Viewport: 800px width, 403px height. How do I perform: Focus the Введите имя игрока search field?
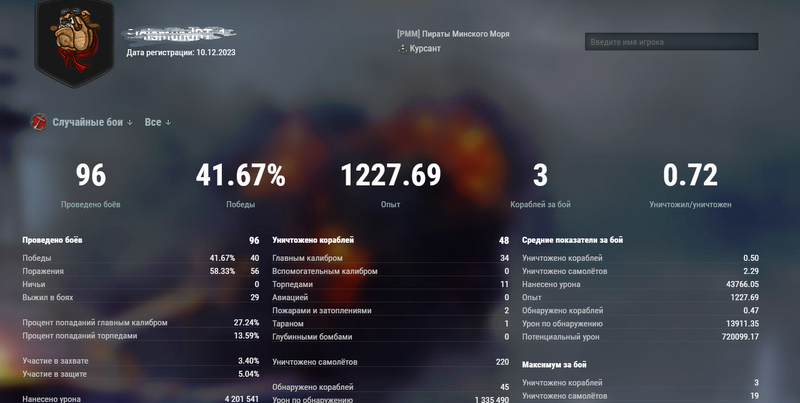coord(671,42)
